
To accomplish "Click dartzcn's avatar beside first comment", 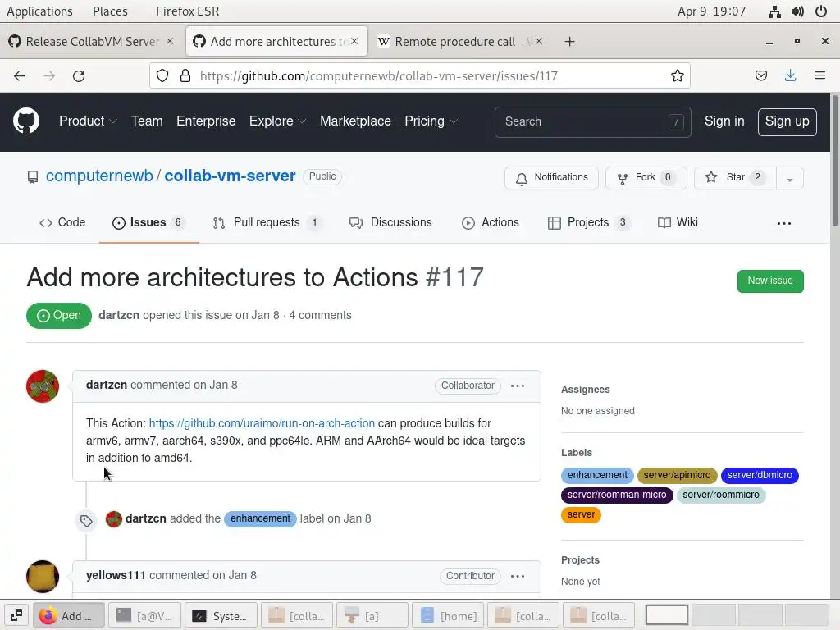I will (43, 386).
